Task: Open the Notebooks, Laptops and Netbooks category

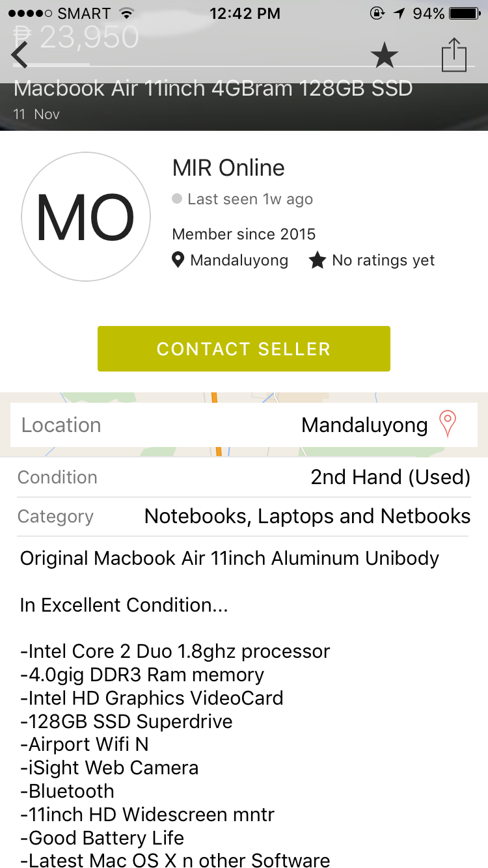Action: [x=307, y=516]
